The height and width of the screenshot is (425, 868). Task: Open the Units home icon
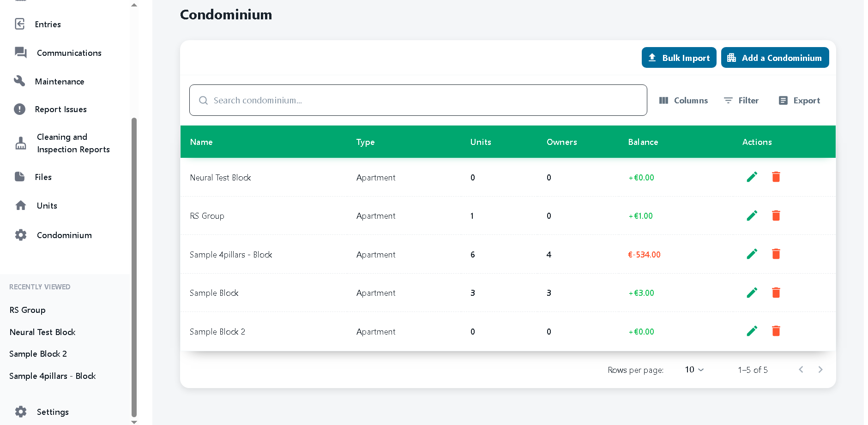(21, 205)
